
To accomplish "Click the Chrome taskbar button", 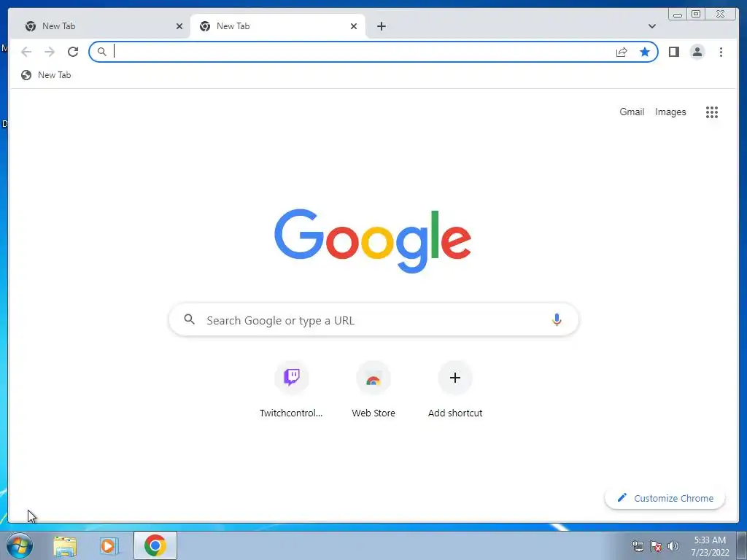I will [x=155, y=545].
